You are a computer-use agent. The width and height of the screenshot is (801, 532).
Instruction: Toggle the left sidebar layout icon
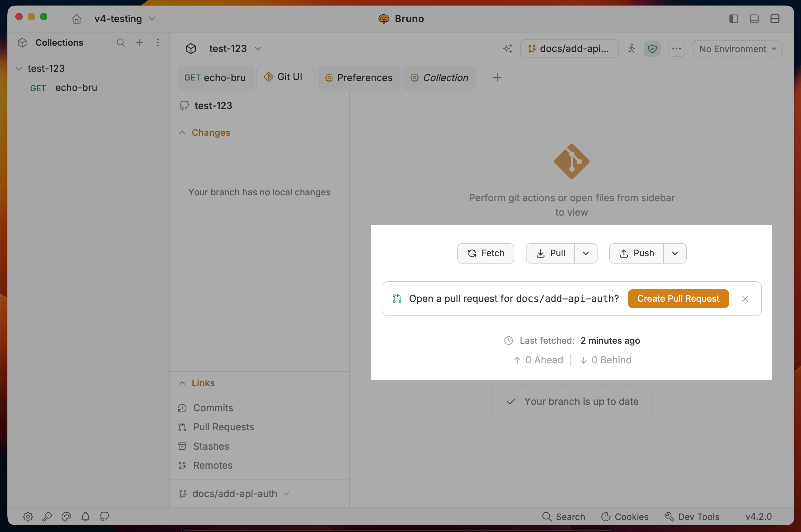point(733,19)
